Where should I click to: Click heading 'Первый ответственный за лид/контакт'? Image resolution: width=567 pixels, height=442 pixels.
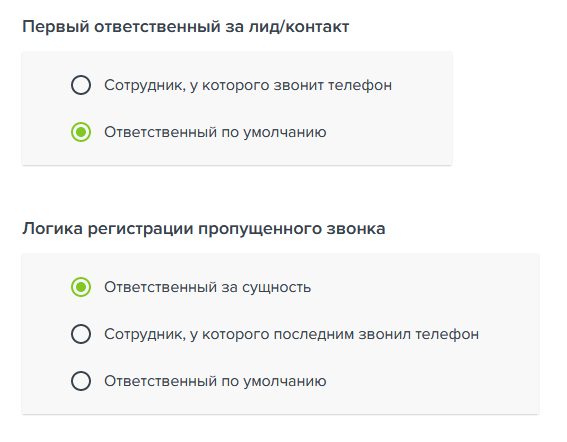click(x=186, y=27)
